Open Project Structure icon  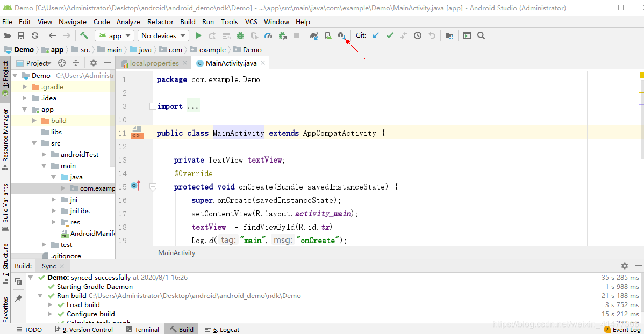449,35
